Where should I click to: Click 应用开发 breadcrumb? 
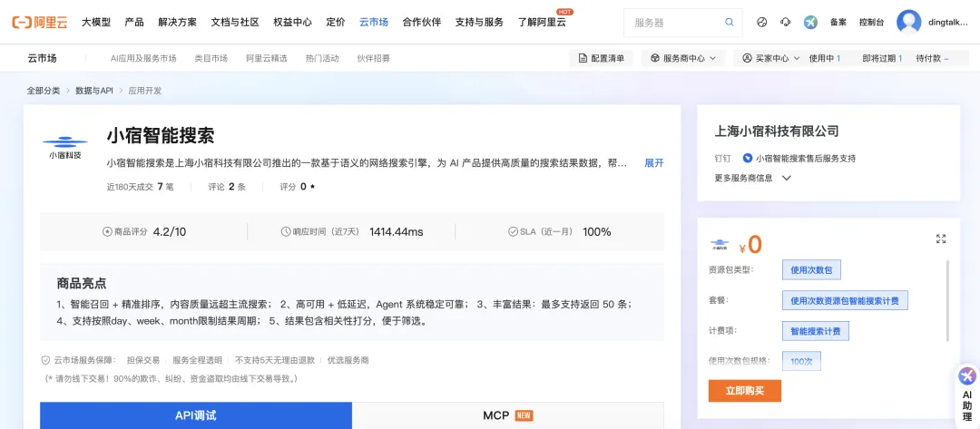pos(145,91)
